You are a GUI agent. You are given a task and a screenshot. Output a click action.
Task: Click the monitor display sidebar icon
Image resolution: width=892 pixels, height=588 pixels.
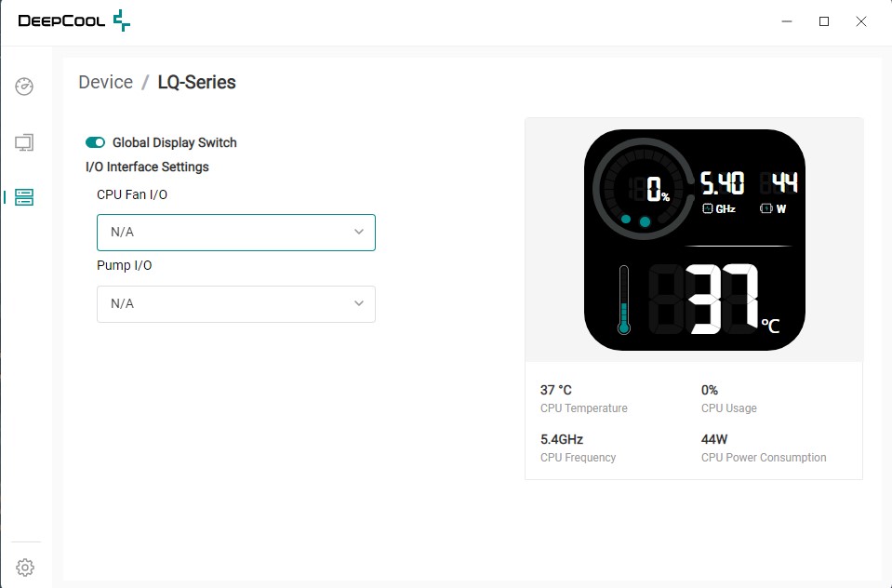[x=25, y=142]
